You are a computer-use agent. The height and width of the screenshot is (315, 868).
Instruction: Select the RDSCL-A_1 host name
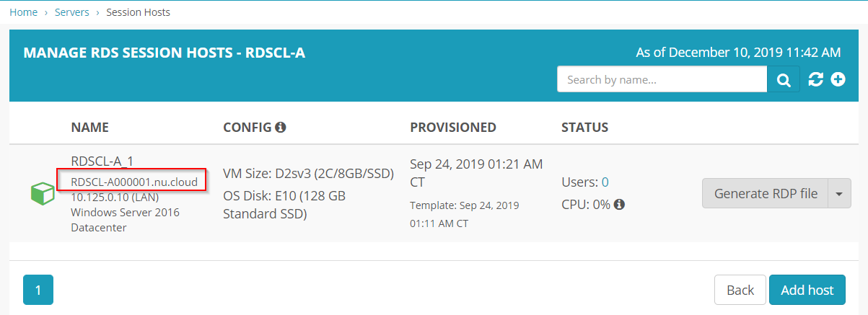coord(102,161)
